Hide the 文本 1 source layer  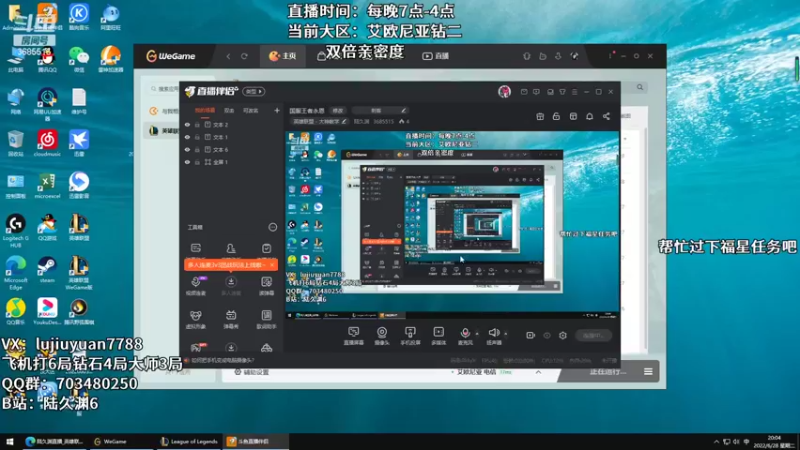tap(187, 137)
